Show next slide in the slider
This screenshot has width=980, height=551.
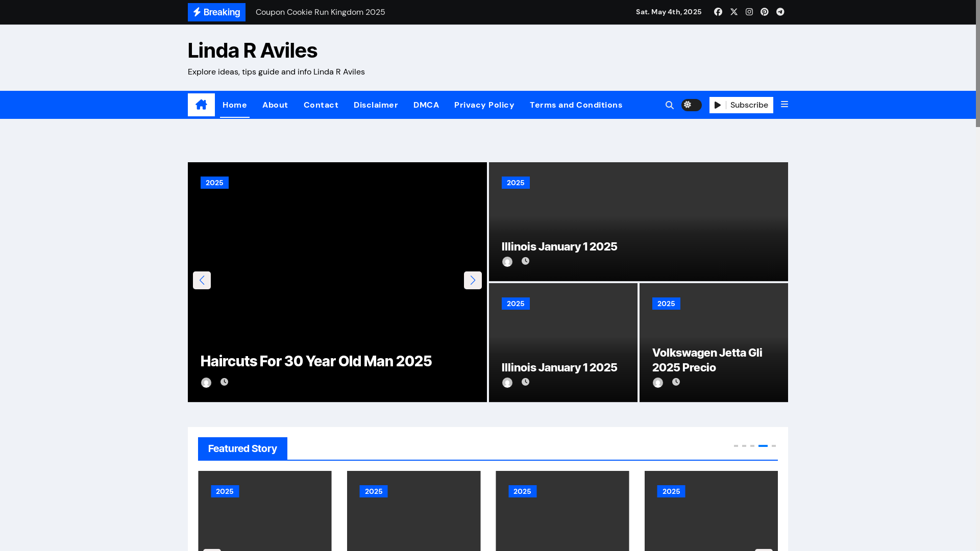tap(473, 280)
